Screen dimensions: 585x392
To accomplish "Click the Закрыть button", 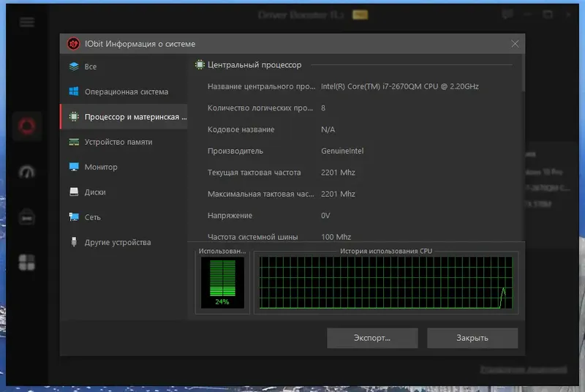I will tap(472, 338).
